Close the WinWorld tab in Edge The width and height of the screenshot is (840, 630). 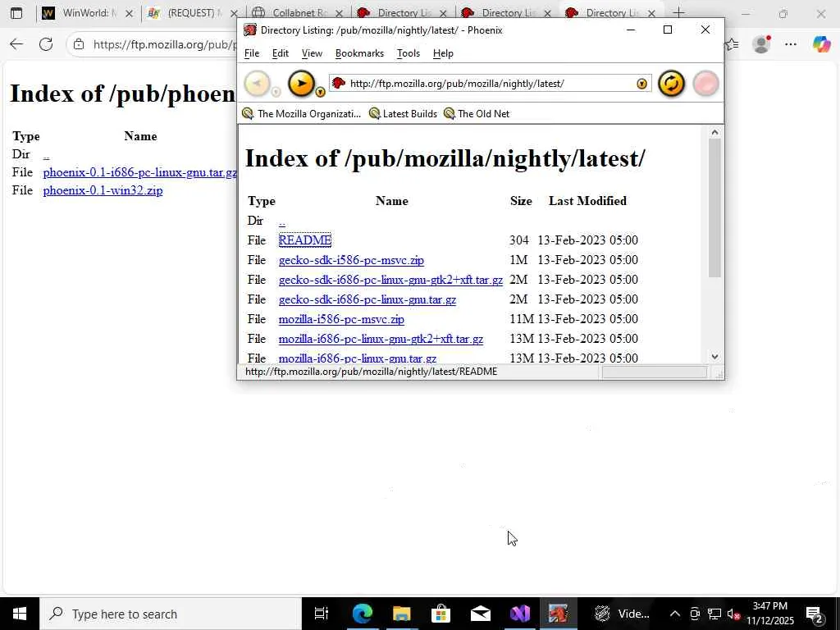tap(129, 13)
